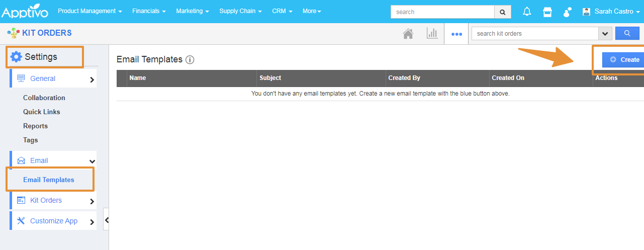Expand the Kit Orders section chevron

(x=92, y=201)
